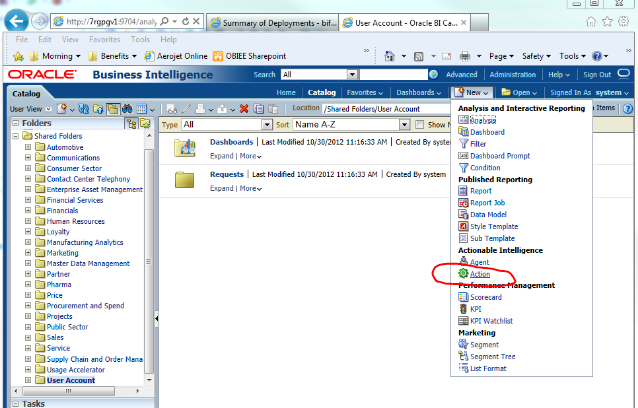Click the Show Folder Tree icon in Folders pane

click(132, 124)
